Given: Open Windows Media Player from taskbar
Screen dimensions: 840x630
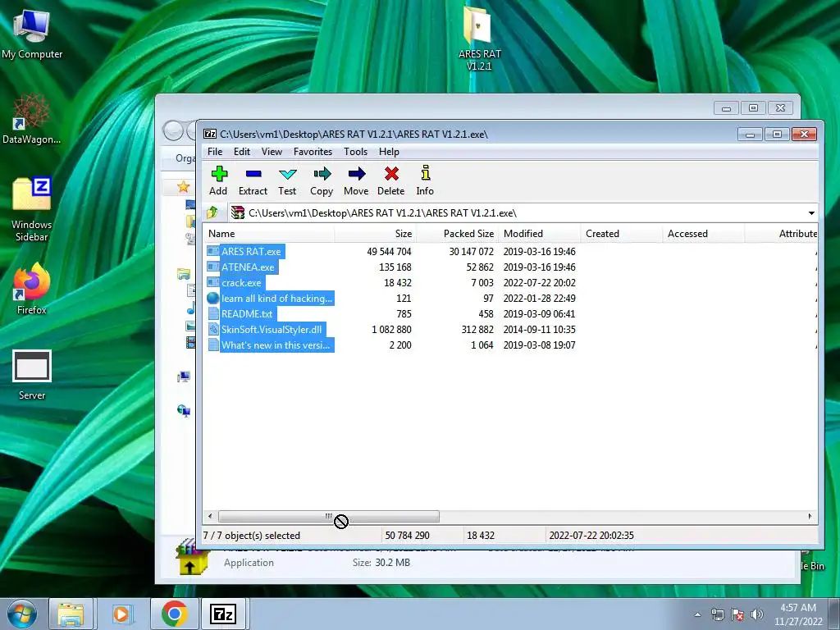Looking at the screenshot, I should [x=121, y=614].
